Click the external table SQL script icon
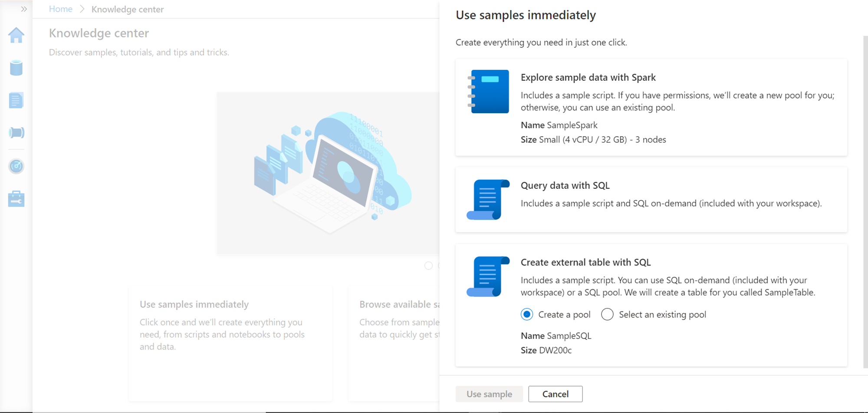Viewport: 868px width, 413px height. pos(488,276)
